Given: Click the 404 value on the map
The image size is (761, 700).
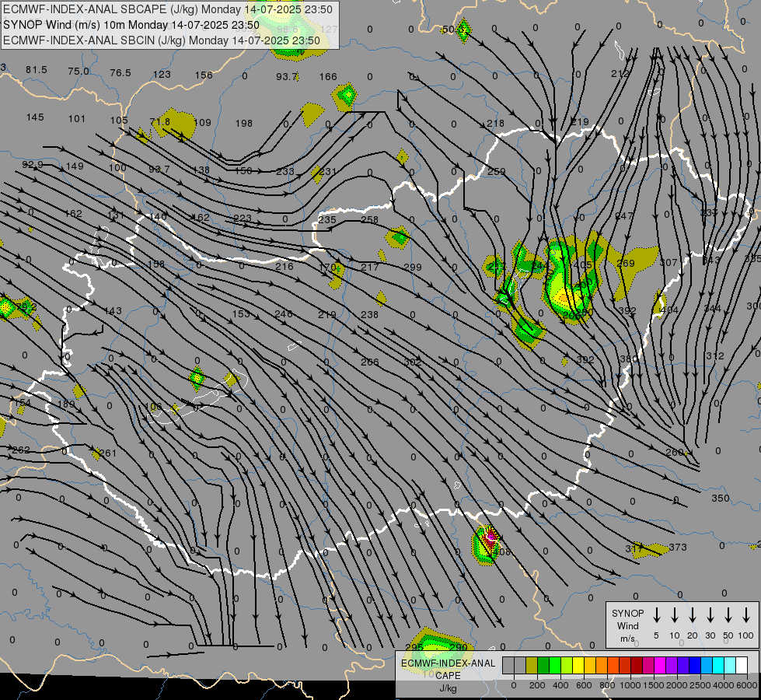Looking at the screenshot, I should (x=669, y=310).
